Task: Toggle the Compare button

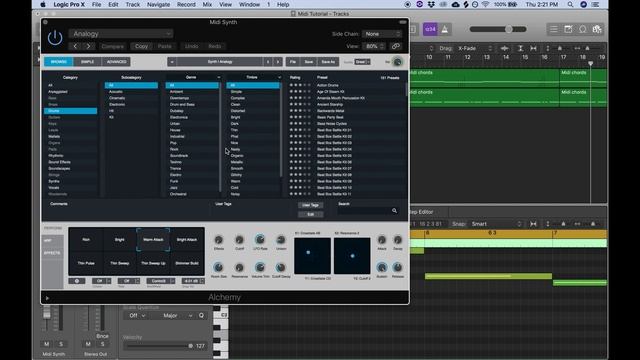Action: pos(112,46)
